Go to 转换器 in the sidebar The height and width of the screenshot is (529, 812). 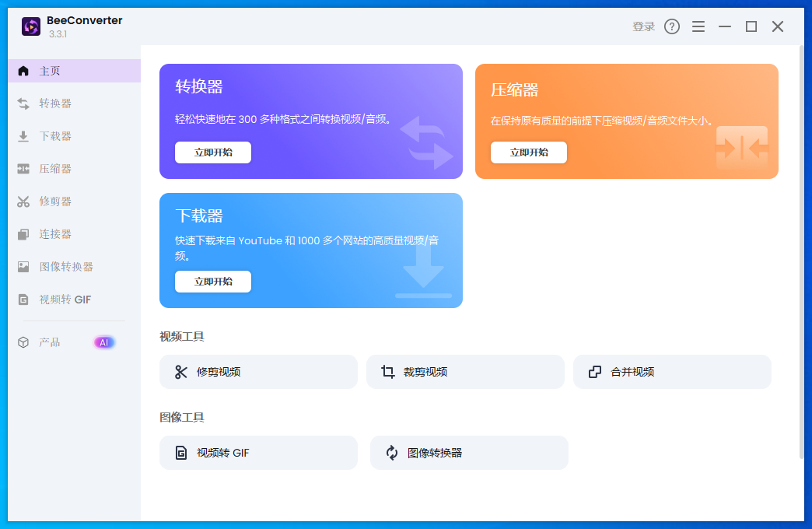pos(74,103)
